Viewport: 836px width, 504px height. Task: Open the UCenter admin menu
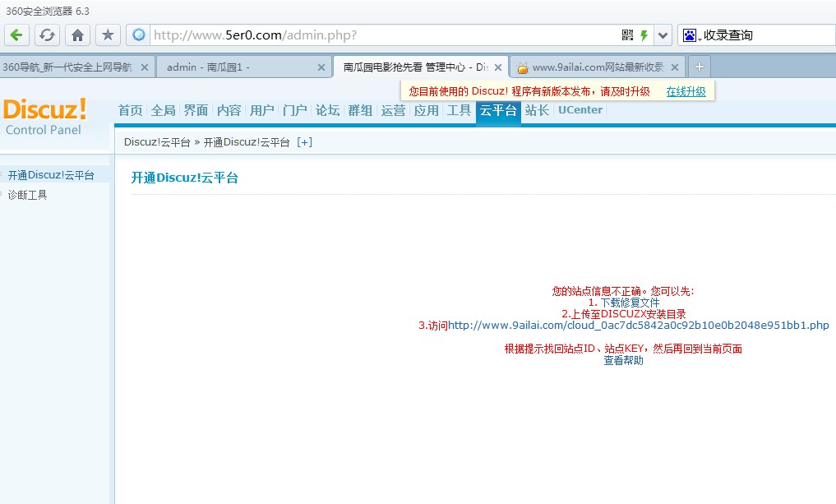[x=580, y=110]
